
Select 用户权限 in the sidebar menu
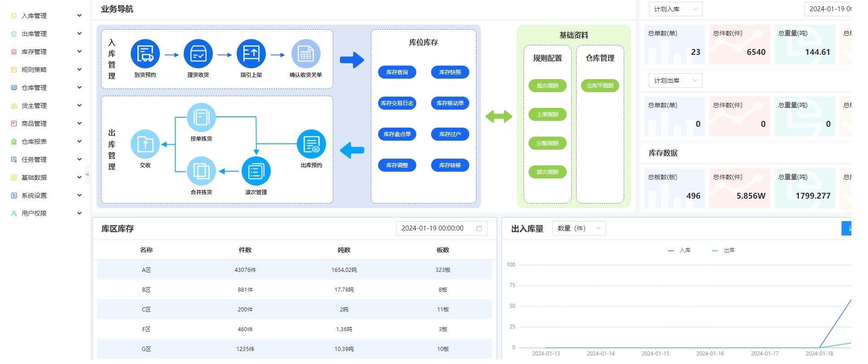34,213
